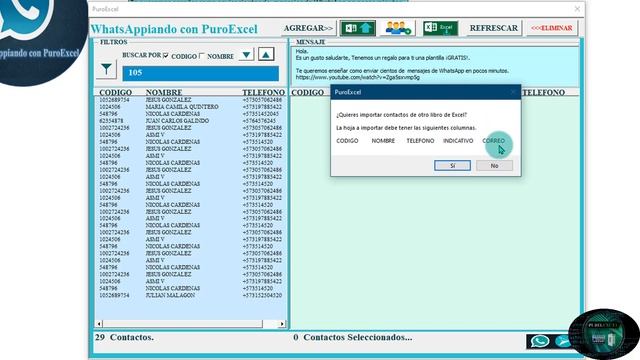Click the "29 Contactos." status text
Viewport: 640px width, 360px height.
pyautogui.click(x=124, y=338)
